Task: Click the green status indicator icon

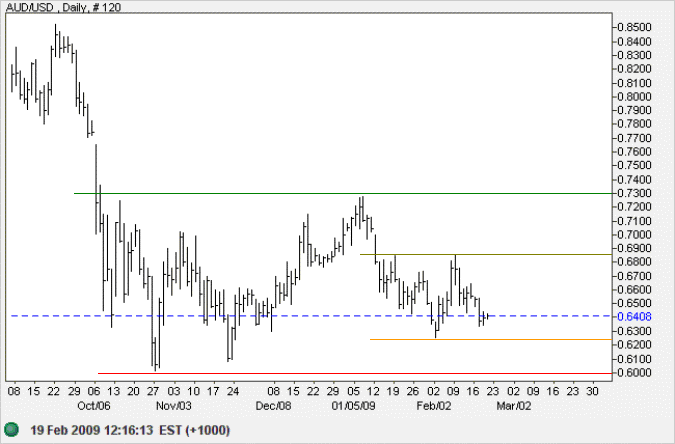Action: pos(12,429)
